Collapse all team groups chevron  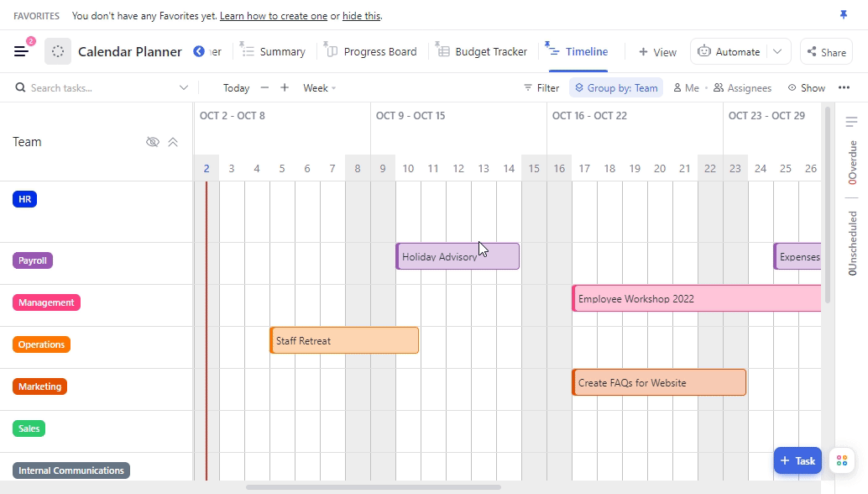tap(173, 142)
